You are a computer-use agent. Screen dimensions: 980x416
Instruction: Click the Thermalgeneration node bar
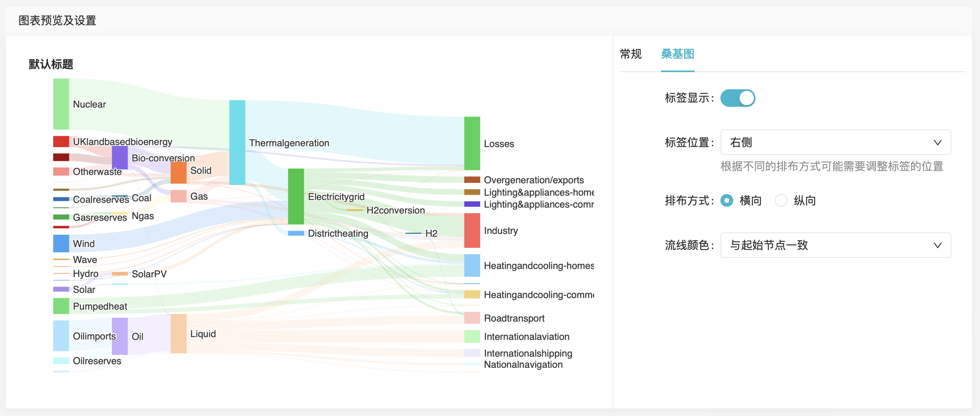tap(237, 142)
